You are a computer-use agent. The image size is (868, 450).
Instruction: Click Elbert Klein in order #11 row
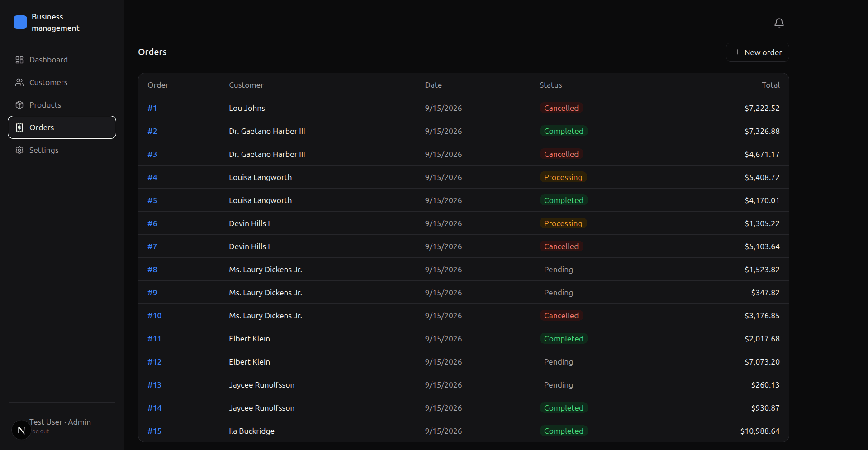(x=249, y=339)
